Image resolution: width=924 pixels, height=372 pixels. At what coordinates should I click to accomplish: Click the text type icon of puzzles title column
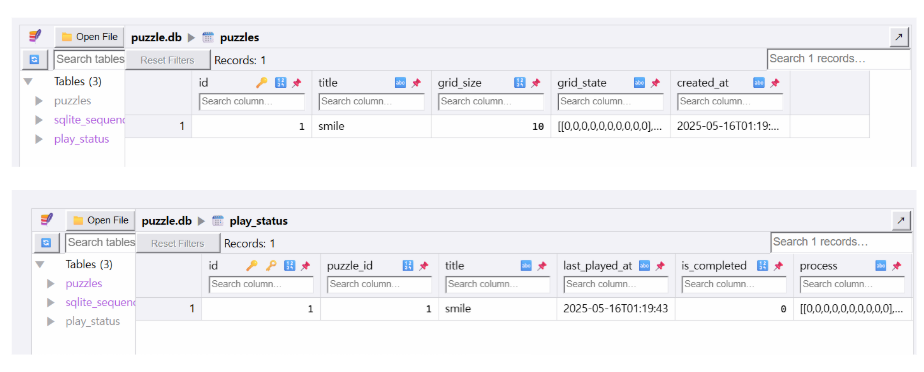400,83
